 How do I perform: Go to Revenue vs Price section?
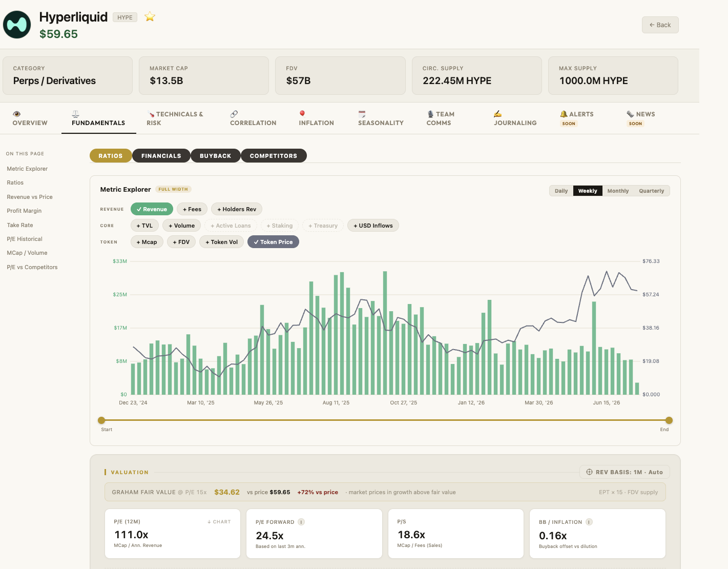30,197
